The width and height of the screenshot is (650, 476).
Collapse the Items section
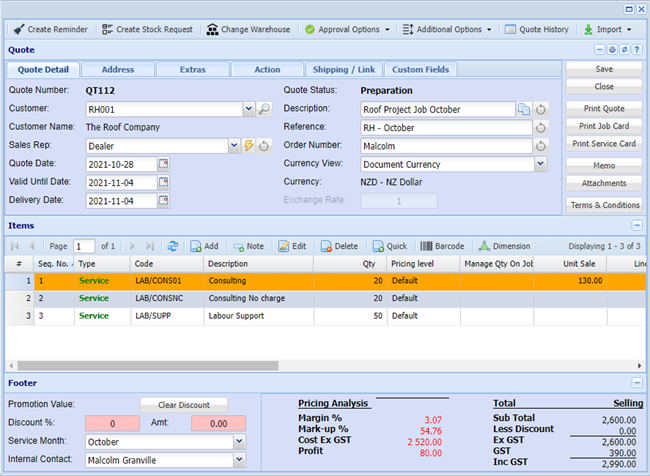pyautogui.click(x=637, y=226)
